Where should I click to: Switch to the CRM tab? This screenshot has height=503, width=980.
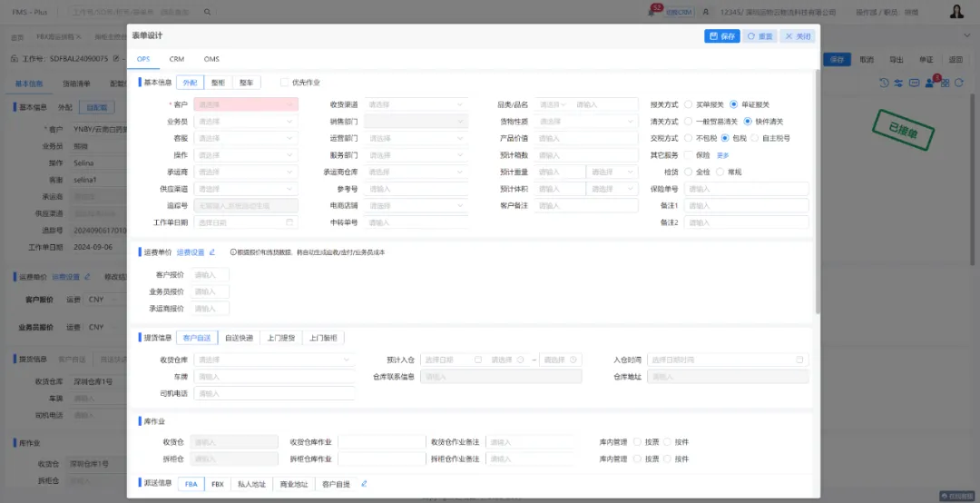[x=177, y=59]
